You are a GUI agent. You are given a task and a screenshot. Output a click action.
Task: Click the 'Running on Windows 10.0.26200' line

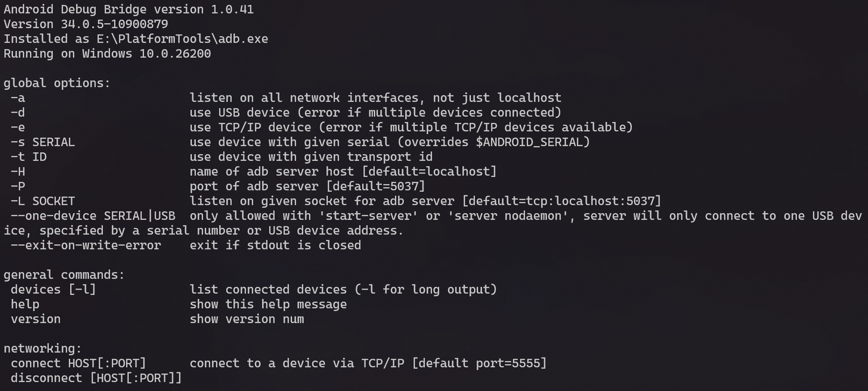[x=107, y=54]
